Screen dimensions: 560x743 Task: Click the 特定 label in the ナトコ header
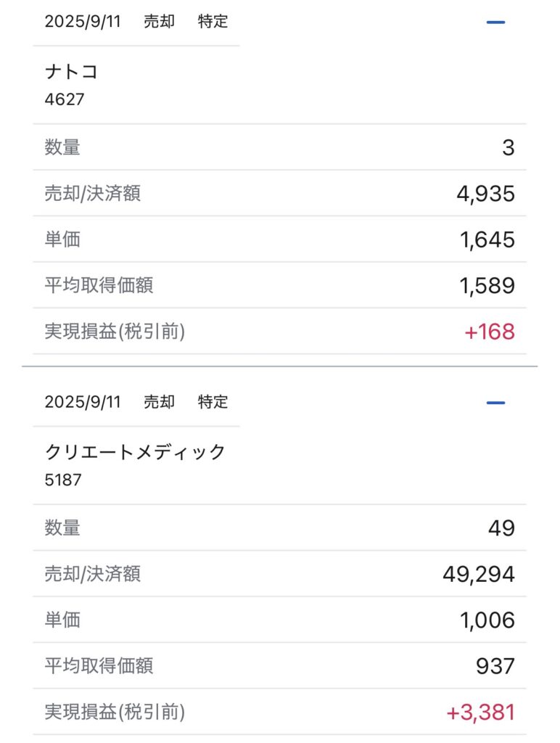tap(213, 22)
